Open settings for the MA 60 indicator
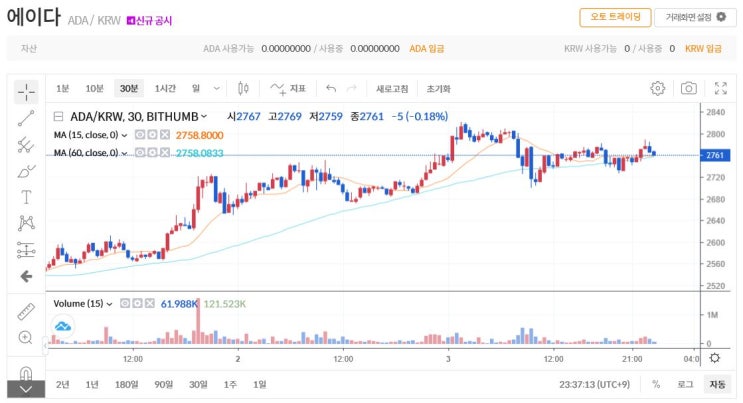743x403 pixels. click(x=152, y=153)
